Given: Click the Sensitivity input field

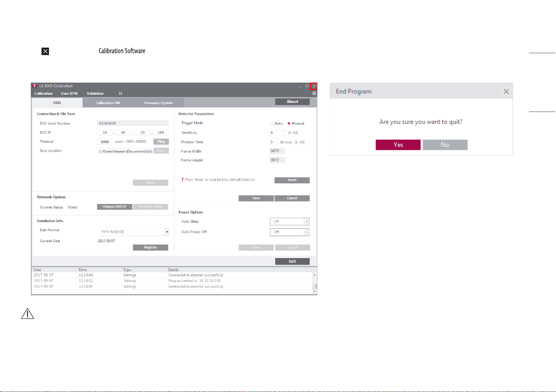Looking at the screenshot, I should (277, 133).
